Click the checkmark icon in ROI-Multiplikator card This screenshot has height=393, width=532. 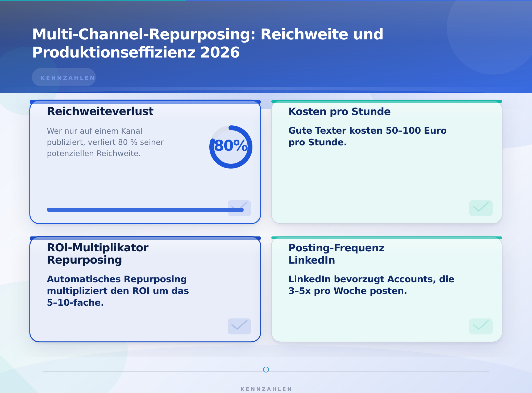pyautogui.click(x=239, y=326)
